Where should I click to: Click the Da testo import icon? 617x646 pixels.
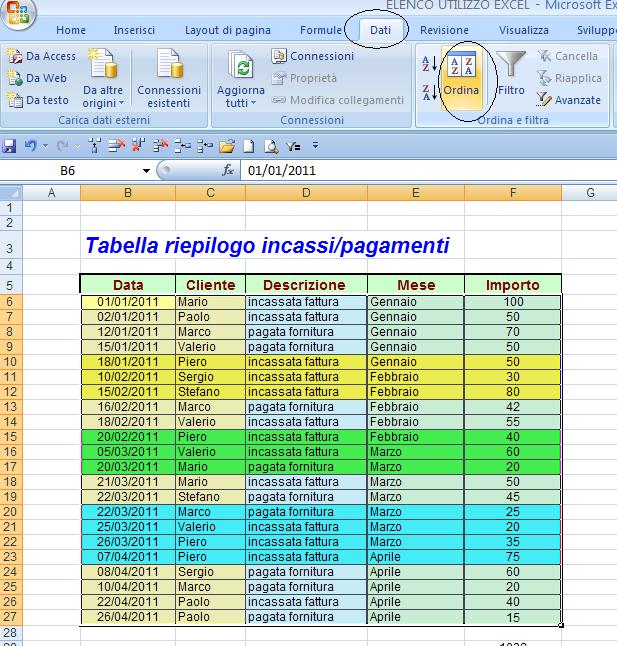pos(15,100)
